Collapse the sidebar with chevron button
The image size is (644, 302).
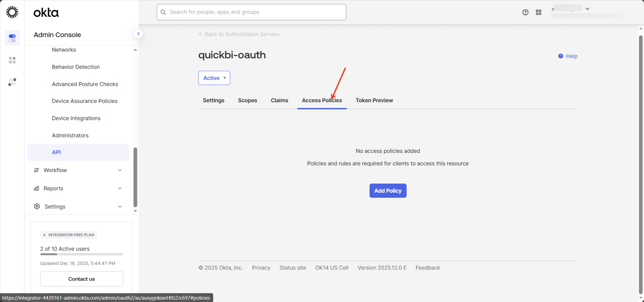[x=139, y=34]
